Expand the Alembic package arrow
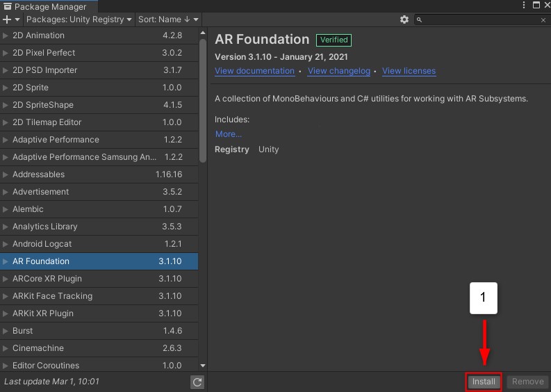Viewport: 551px width, 392px height. click(6, 209)
